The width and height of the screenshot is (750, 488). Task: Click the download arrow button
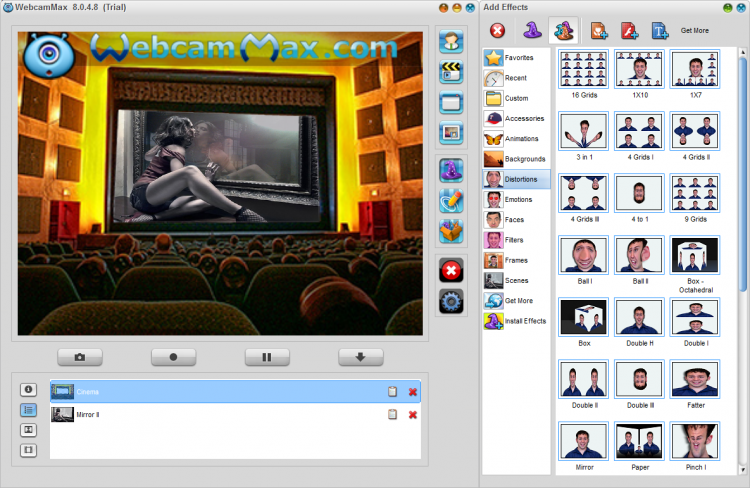click(361, 357)
